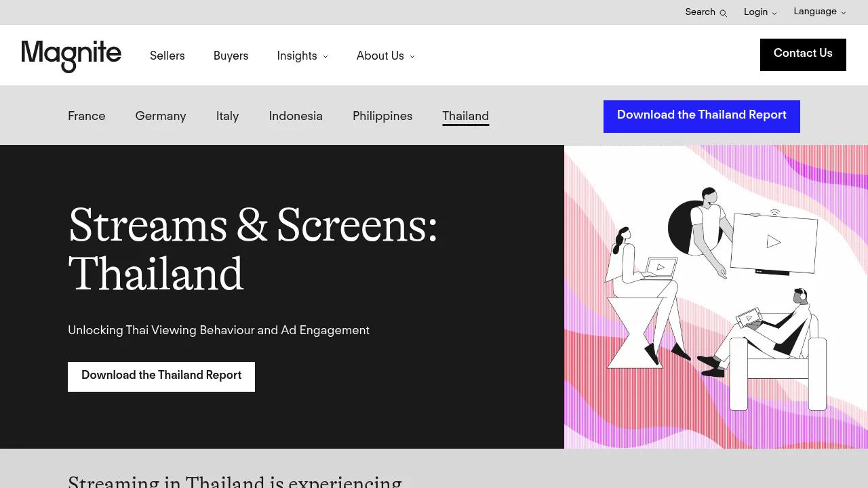Open the Buyers page
The image size is (868, 488).
pos(231,56)
